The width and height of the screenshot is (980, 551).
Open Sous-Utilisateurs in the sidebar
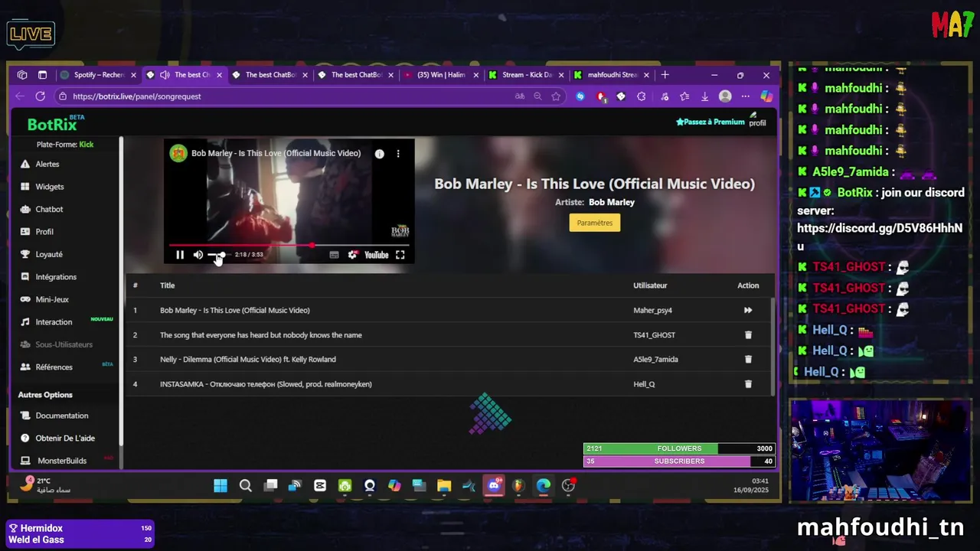(x=64, y=344)
